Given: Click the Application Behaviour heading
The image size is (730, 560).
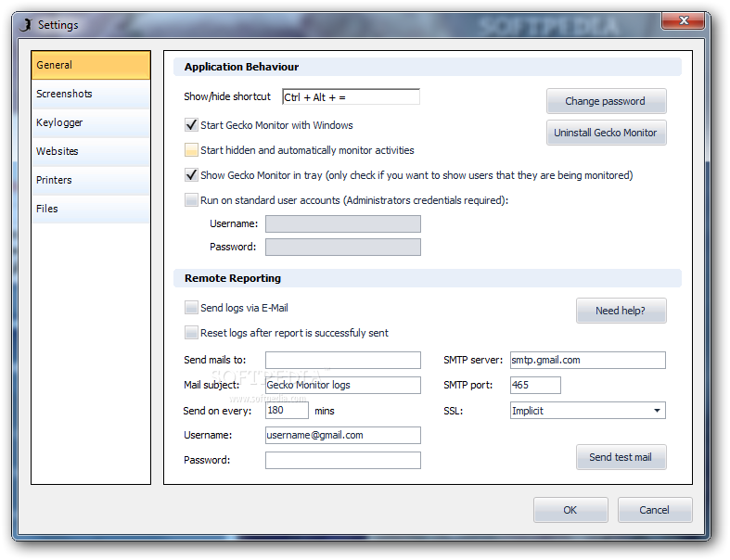Looking at the screenshot, I should [241, 67].
